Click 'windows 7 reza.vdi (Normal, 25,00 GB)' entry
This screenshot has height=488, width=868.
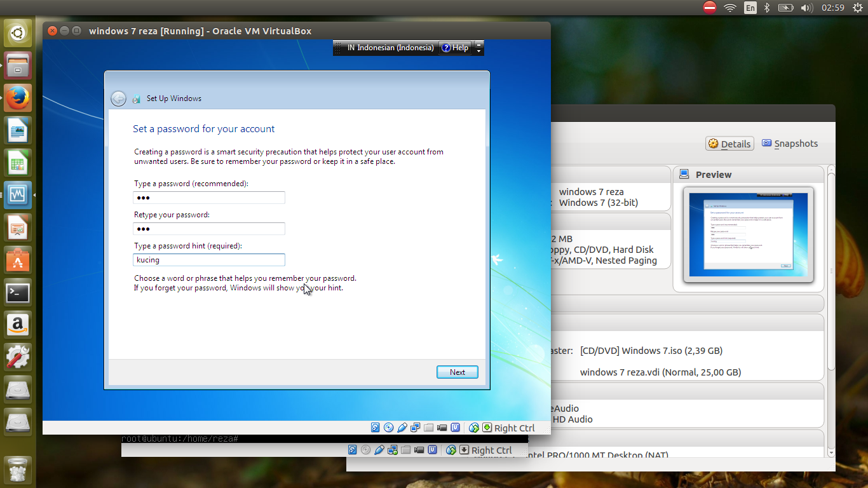coord(661,372)
